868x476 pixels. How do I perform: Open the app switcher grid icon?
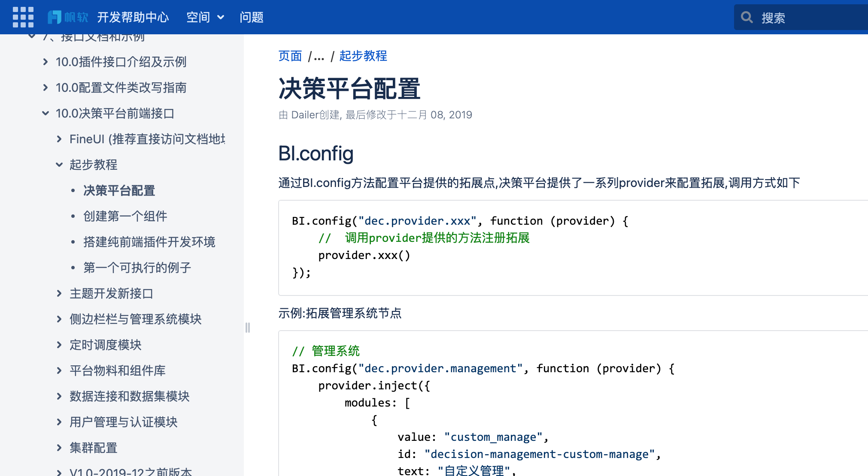[23, 17]
